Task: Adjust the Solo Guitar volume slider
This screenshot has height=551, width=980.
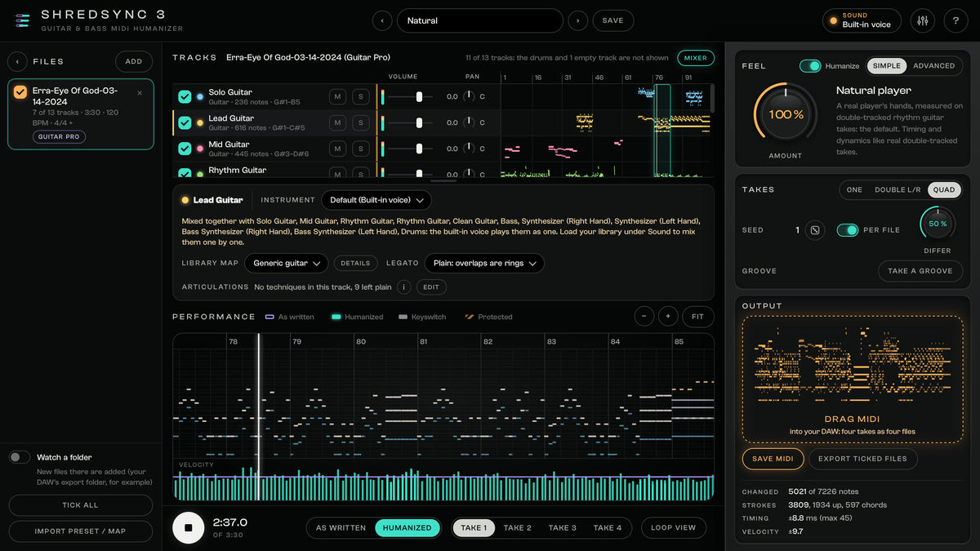Action: click(412, 96)
